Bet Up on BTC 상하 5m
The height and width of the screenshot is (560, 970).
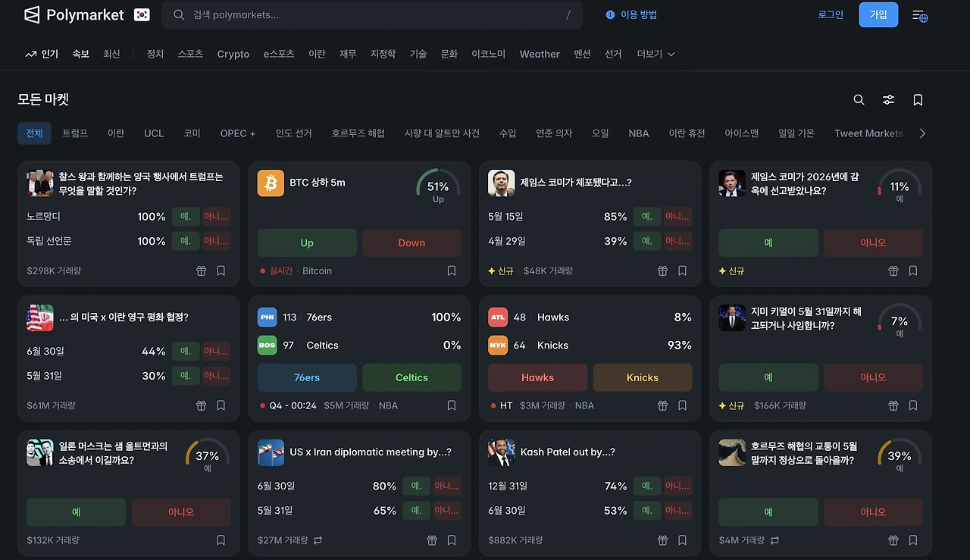(x=307, y=242)
